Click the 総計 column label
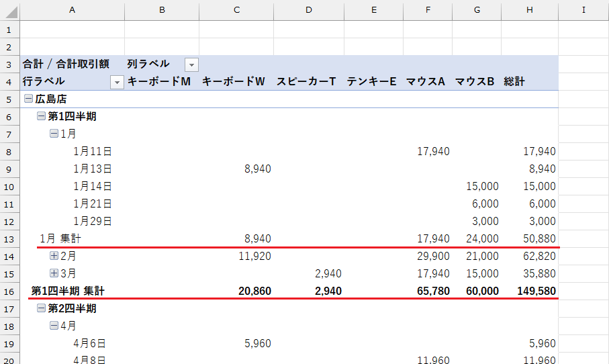 pyautogui.click(x=514, y=81)
